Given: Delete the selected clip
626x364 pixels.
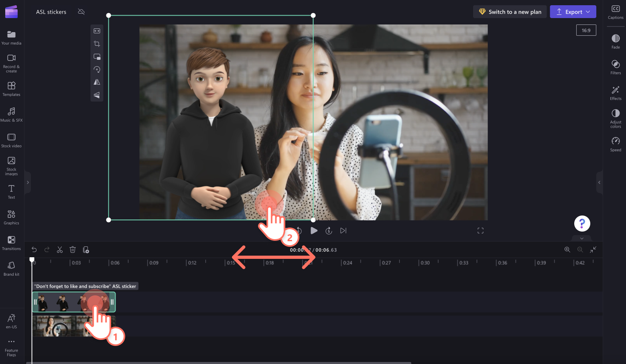Looking at the screenshot, I should coord(73,250).
